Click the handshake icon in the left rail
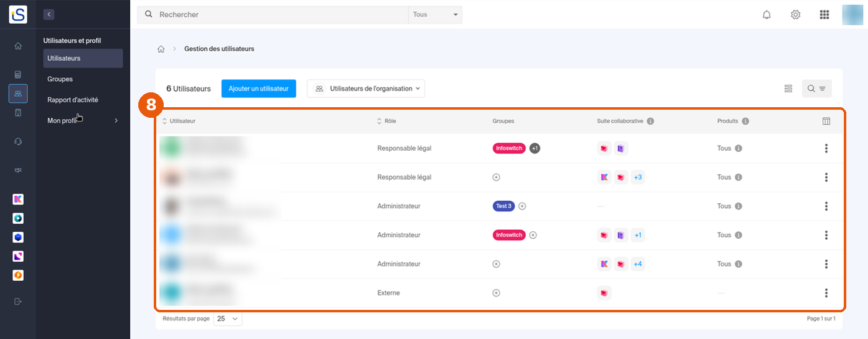 18,170
